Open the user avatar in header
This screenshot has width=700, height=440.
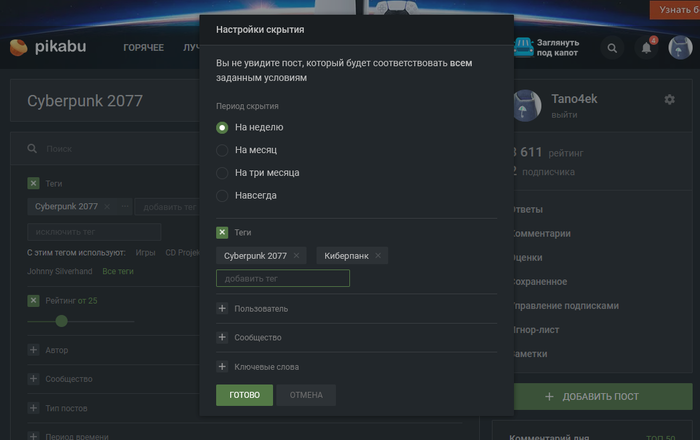tap(681, 47)
